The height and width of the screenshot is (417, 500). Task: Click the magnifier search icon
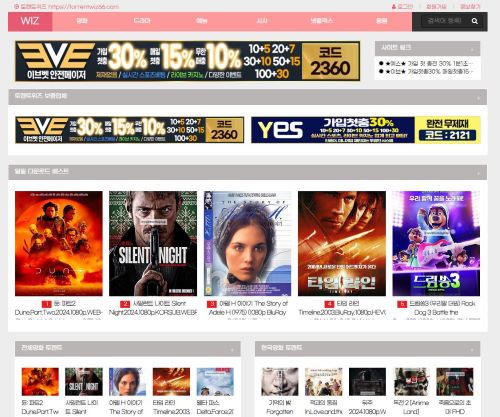tap(475, 21)
